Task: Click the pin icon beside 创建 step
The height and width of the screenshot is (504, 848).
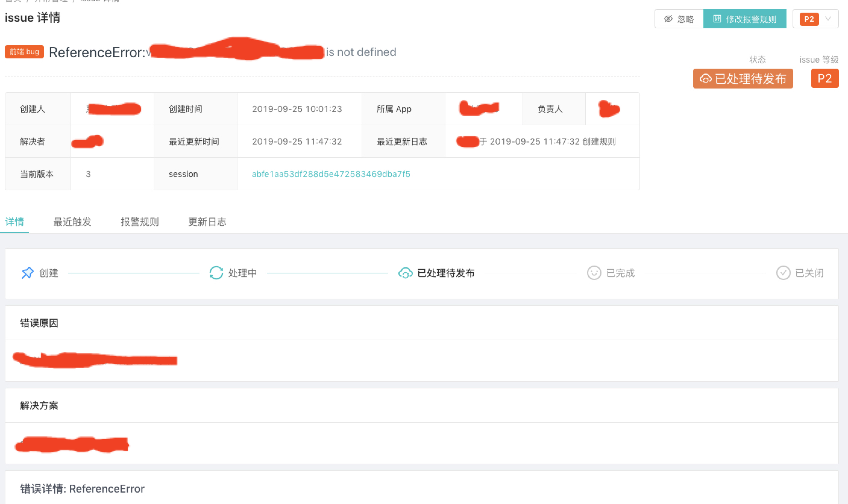Action: (x=27, y=273)
